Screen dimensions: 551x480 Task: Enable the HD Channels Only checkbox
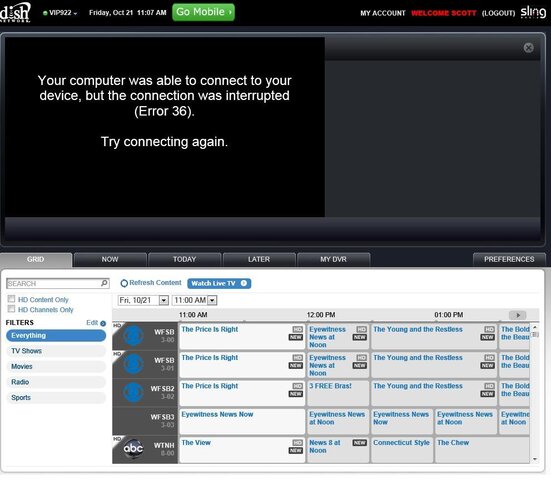12,309
